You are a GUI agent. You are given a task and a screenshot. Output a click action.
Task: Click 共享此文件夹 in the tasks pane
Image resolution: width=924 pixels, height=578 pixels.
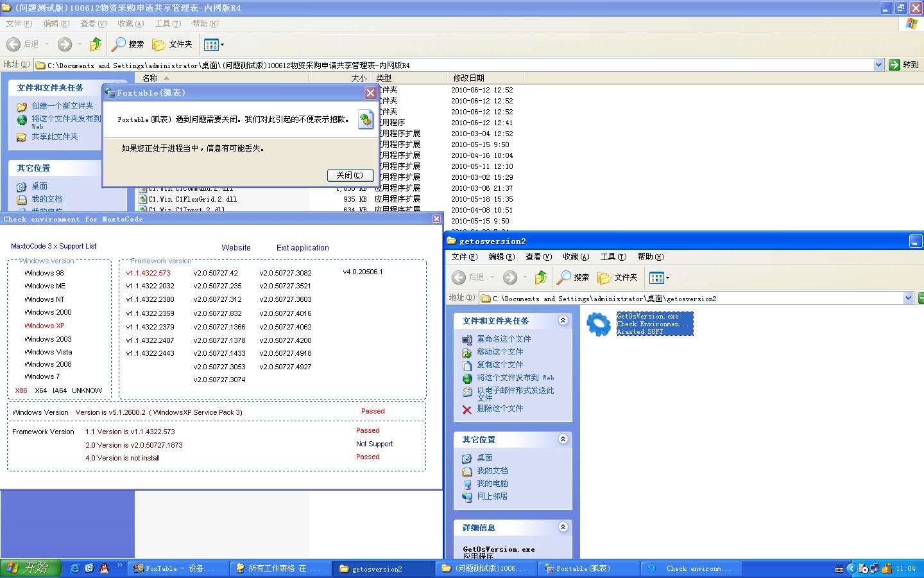(55, 137)
